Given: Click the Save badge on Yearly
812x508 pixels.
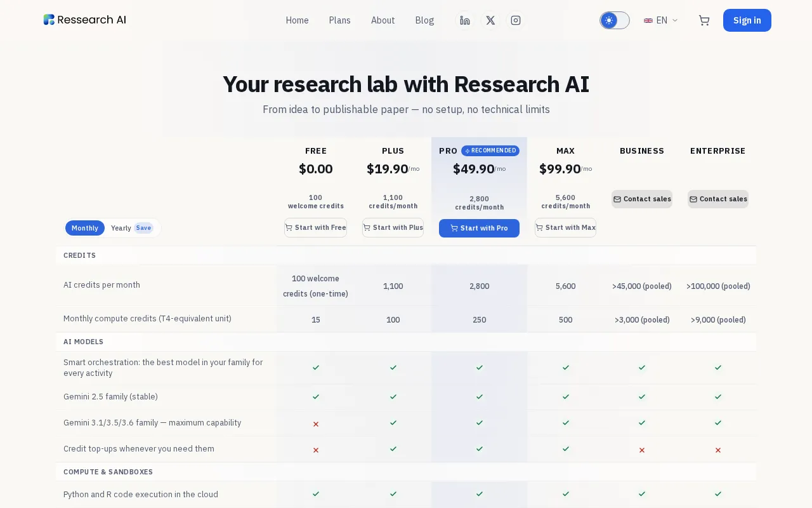Looking at the screenshot, I should pyautogui.click(x=143, y=228).
